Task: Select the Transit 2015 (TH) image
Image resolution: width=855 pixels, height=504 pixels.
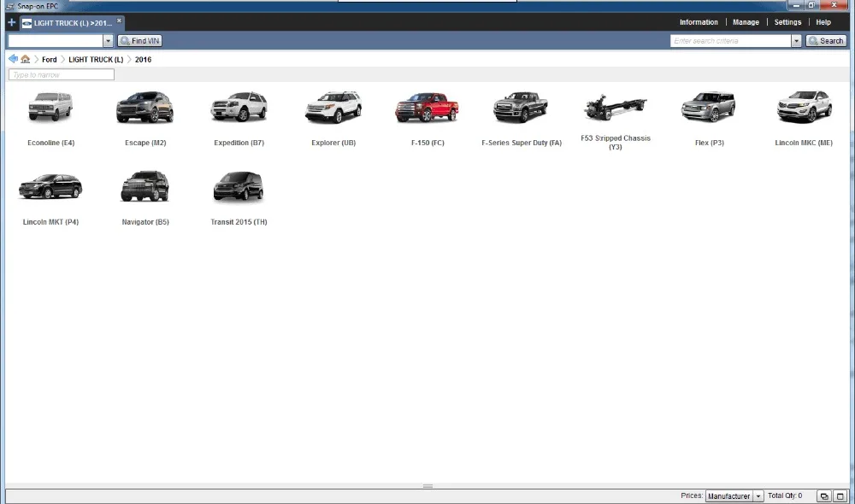Action: point(239,186)
